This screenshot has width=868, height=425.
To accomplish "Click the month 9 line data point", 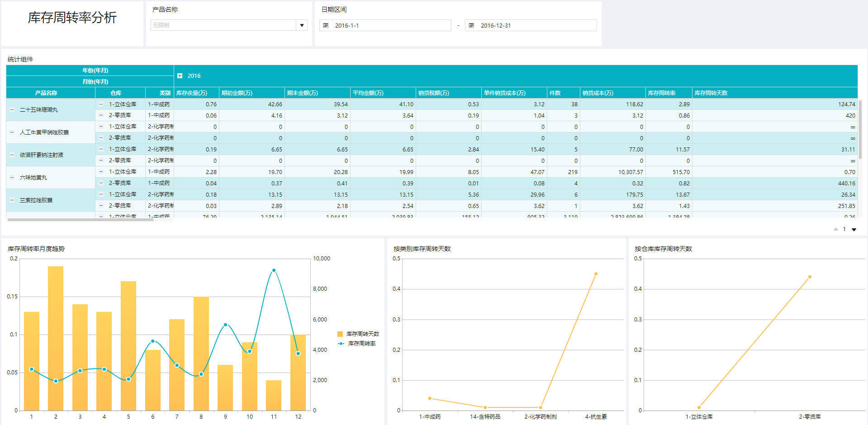I will pyautogui.click(x=225, y=325).
